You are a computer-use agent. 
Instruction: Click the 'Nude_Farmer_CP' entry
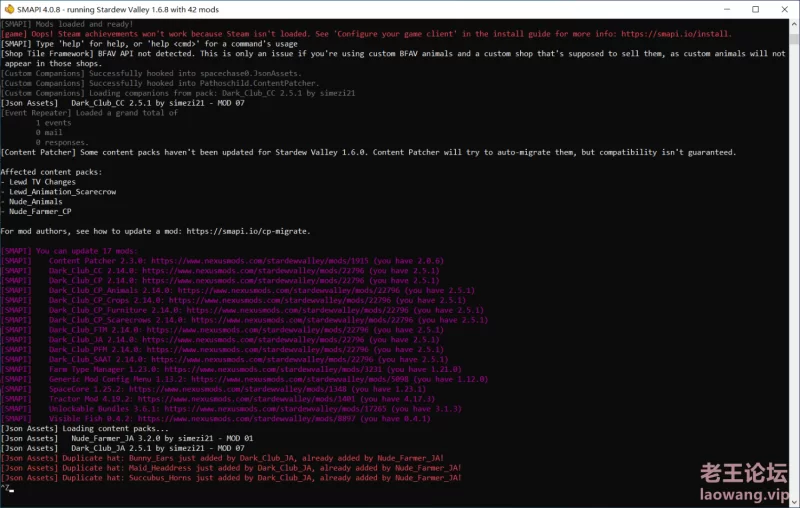coord(40,212)
